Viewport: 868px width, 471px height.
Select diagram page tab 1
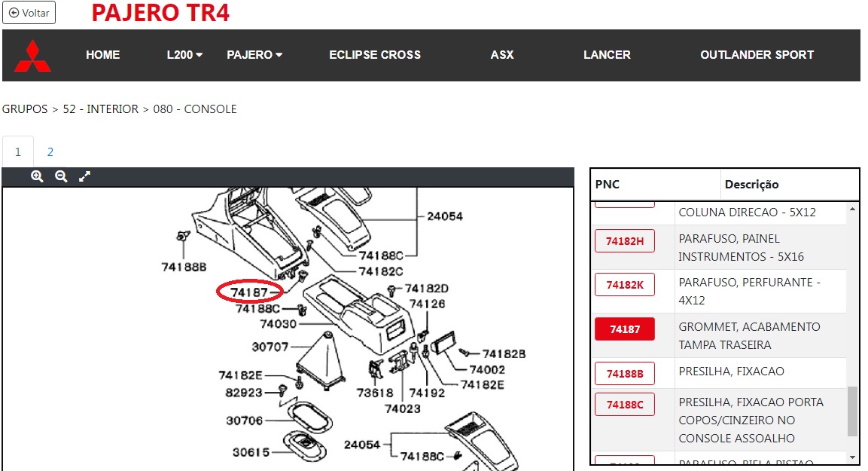[x=18, y=151]
